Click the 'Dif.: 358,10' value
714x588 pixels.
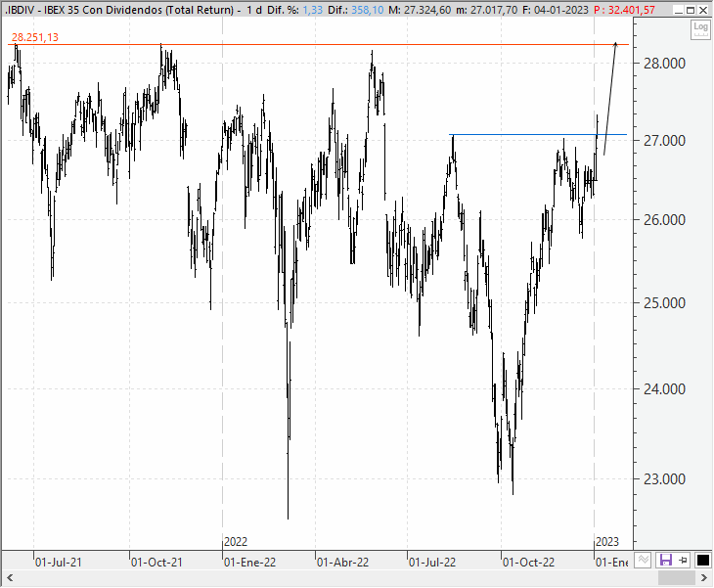coord(356,10)
